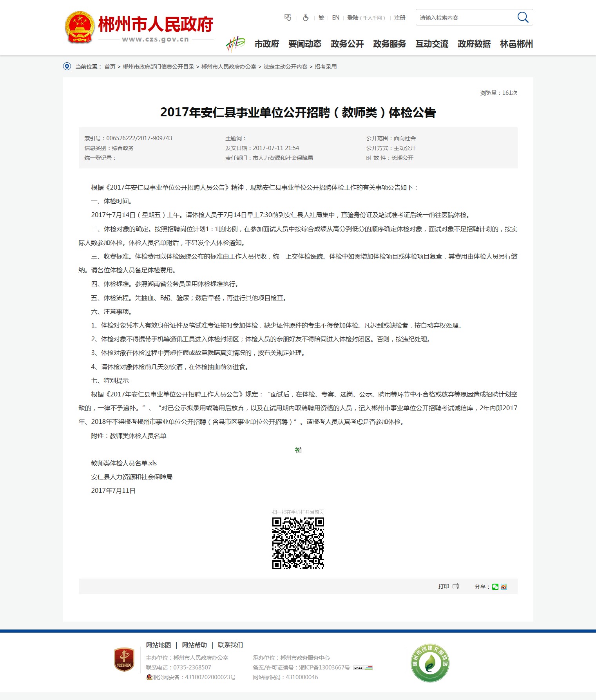The height and width of the screenshot is (700, 596).
Task: Click 联系电话：0735-2368507 text
Action: coord(178,667)
